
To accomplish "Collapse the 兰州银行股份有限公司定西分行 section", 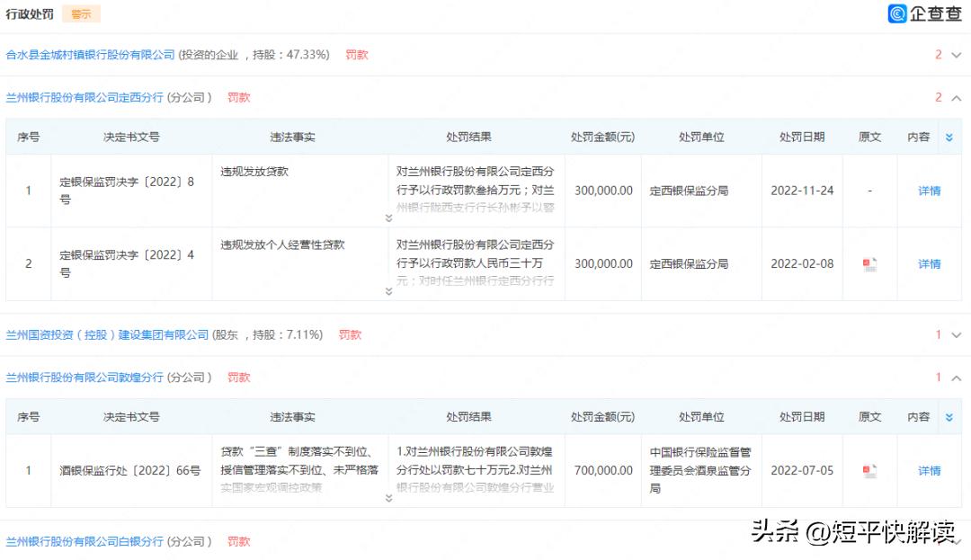I will point(955,97).
